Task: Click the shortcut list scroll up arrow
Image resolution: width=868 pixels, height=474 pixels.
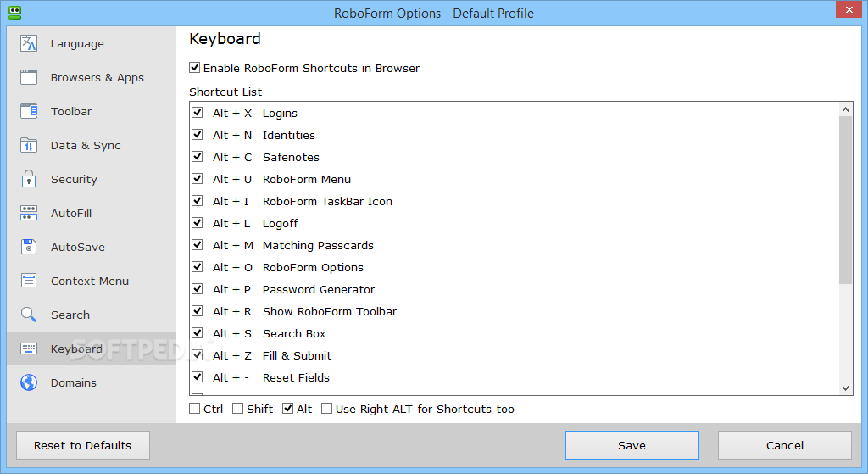Action: point(845,109)
